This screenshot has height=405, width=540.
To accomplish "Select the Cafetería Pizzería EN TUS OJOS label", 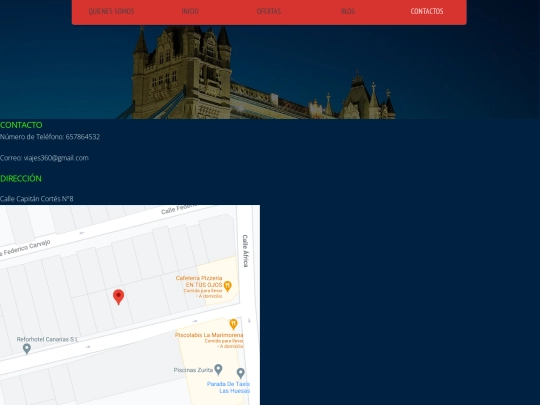I will point(199,281).
